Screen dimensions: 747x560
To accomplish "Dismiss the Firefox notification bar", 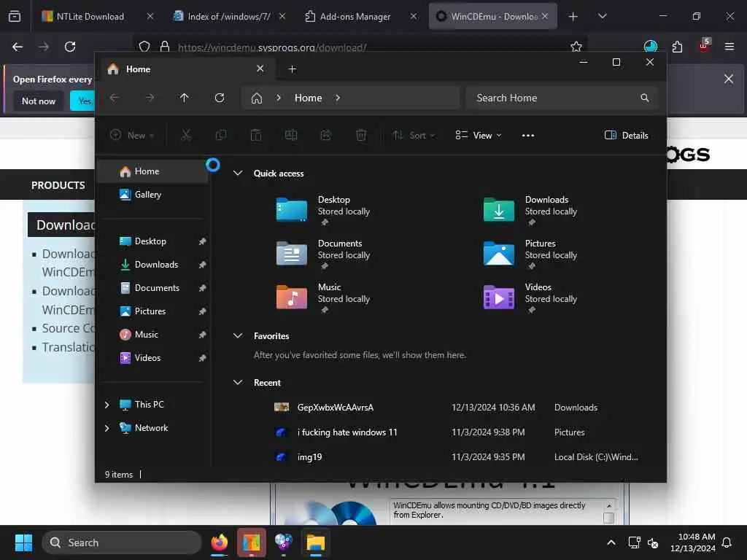I will 729,79.
